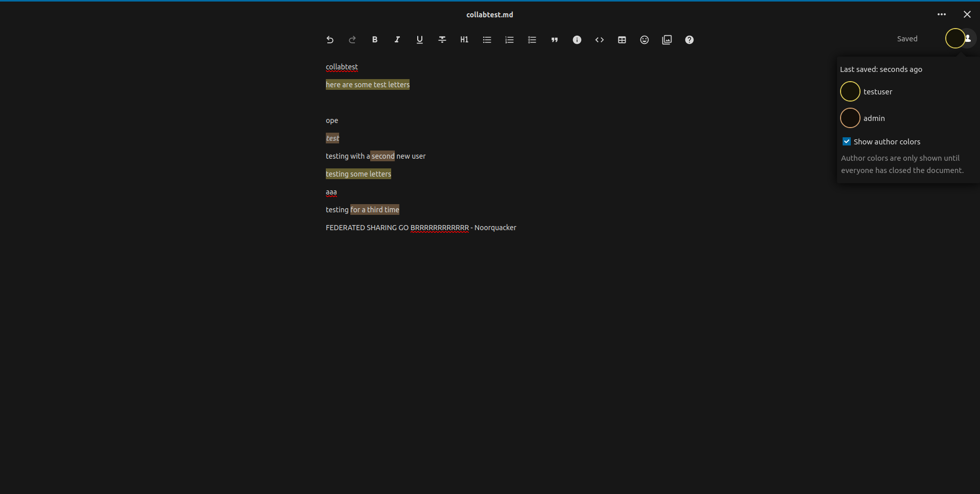The width and height of the screenshot is (980, 494).
Task: Click admin's author color circle
Action: point(850,118)
